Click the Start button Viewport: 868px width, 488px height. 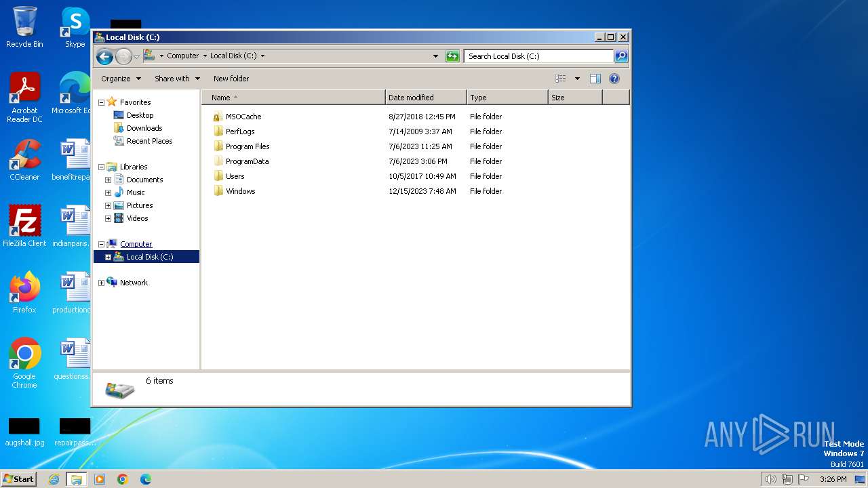(18, 479)
